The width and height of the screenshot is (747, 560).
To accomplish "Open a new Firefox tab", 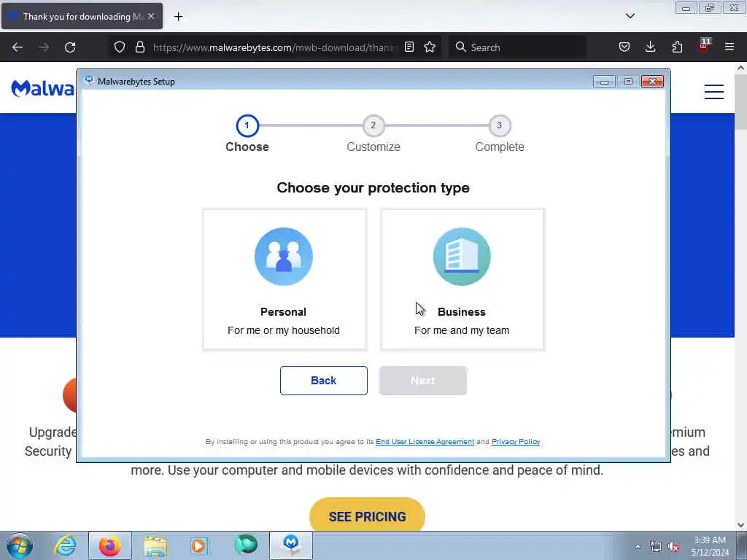I will [x=178, y=17].
